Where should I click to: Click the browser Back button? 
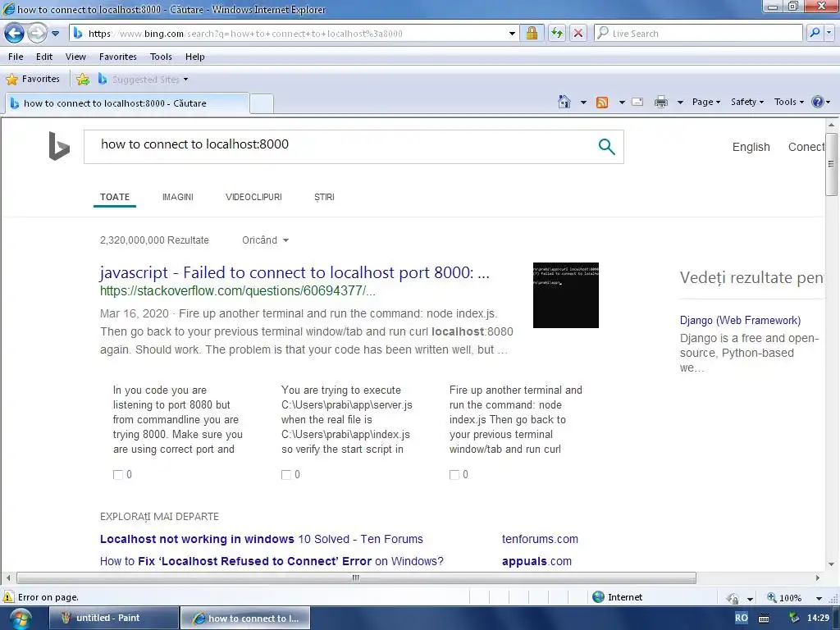[x=15, y=33]
